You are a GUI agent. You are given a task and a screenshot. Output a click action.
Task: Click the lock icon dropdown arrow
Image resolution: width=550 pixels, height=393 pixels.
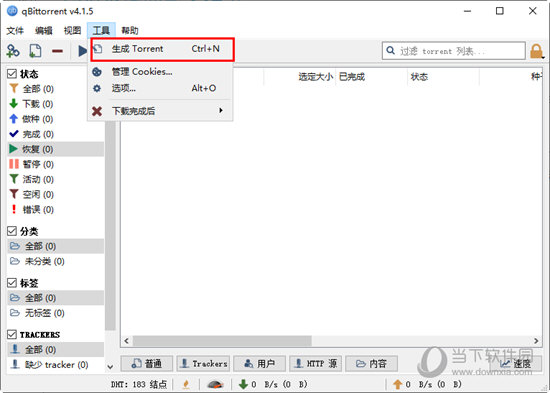[543, 57]
